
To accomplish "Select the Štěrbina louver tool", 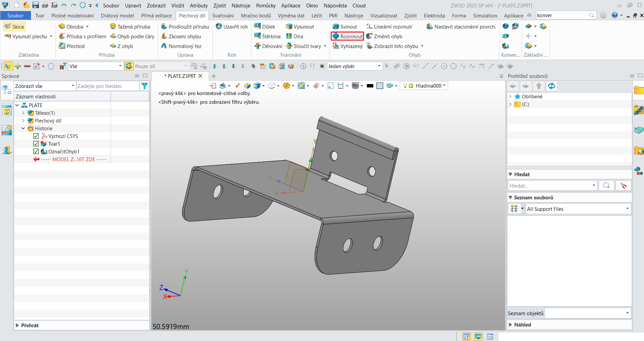I will pos(267,36).
